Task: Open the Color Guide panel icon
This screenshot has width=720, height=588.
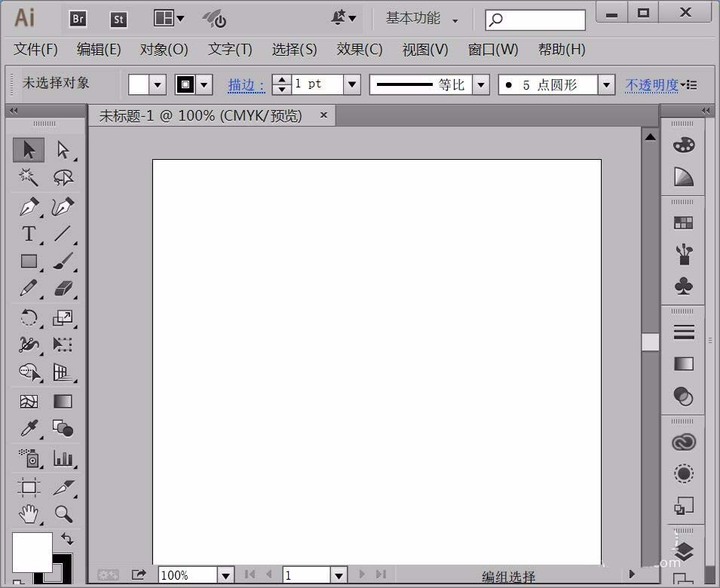Action: (x=684, y=176)
